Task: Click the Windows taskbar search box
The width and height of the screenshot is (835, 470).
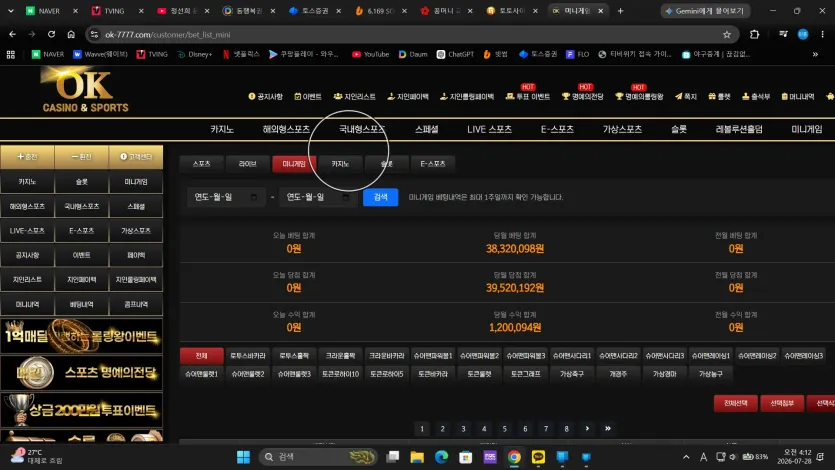Action: [318, 457]
